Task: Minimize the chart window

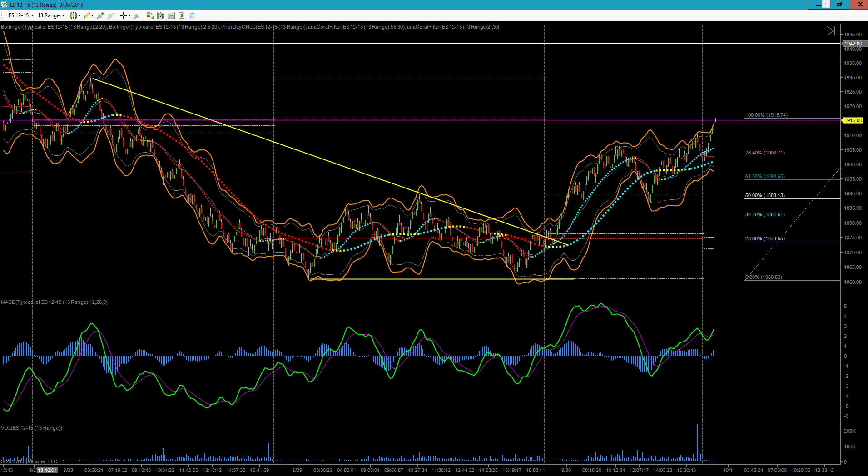Action: [818, 5]
